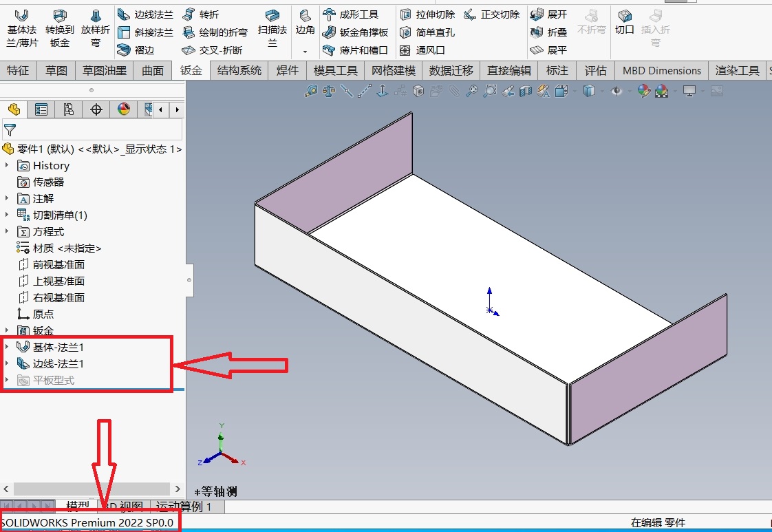Open the hide/show items dropdown arrow

(629, 91)
